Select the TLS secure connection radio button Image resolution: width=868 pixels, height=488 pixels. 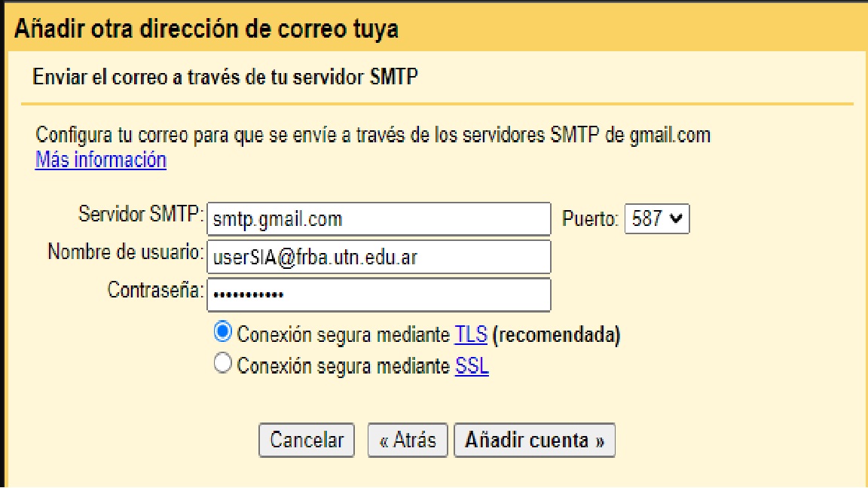click(x=223, y=332)
